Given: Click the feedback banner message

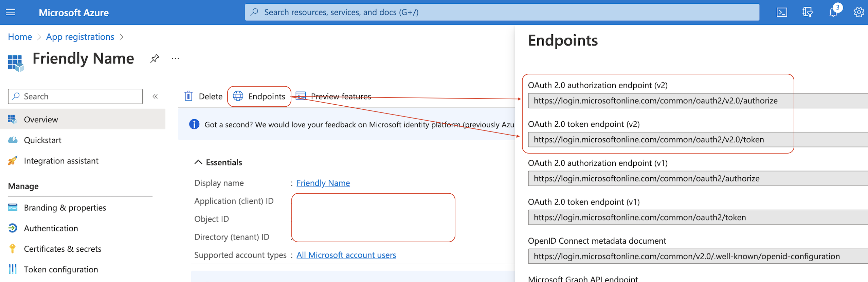Looking at the screenshot, I should [x=359, y=125].
